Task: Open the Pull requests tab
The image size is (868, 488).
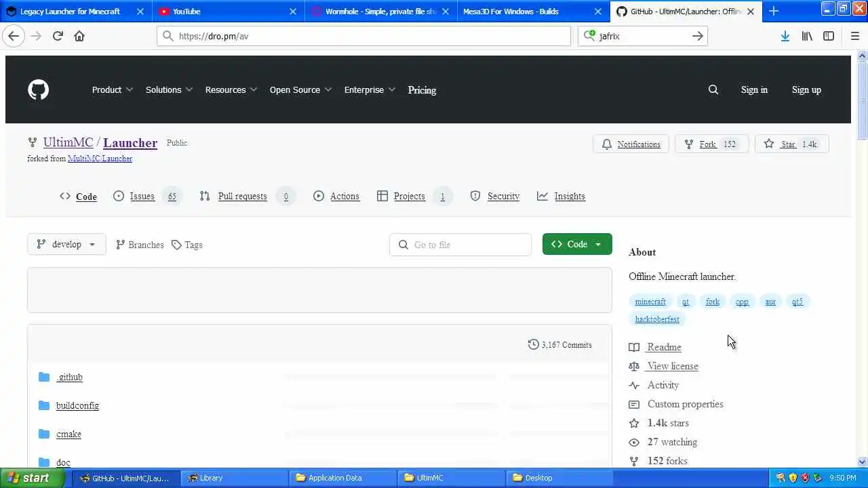Action: 248,196
